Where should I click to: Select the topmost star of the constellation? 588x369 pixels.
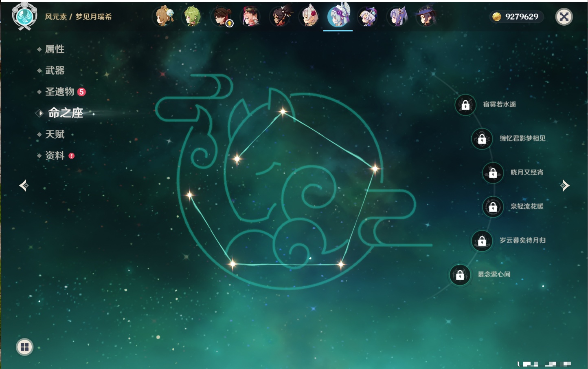(x=283, y=111)
